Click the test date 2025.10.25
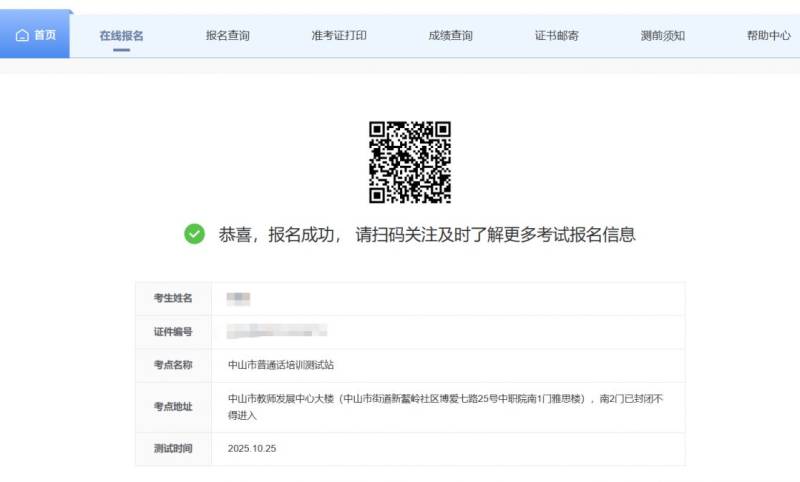 (x=252, y=449)
